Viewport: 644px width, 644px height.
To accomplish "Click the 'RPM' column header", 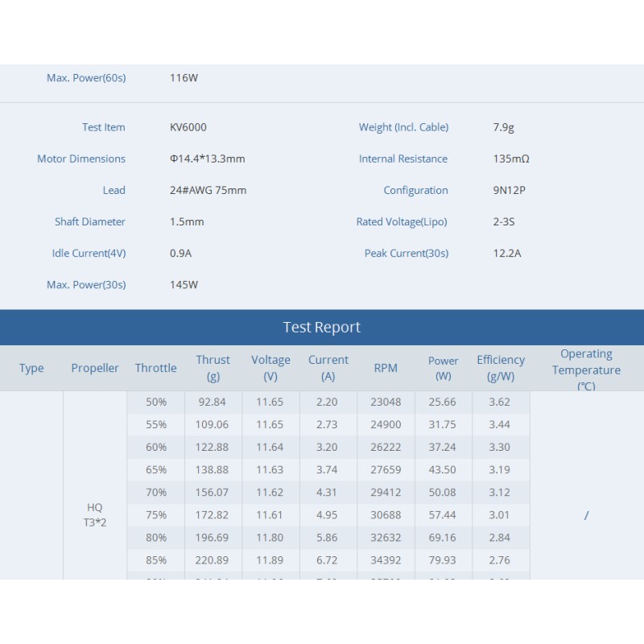I will click(x=386, y=368).
